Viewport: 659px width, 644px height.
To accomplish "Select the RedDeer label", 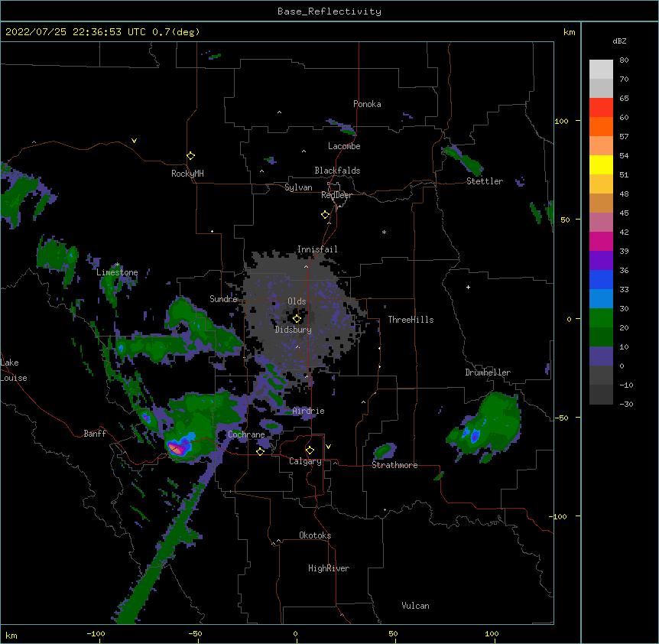I will point(336,195).
